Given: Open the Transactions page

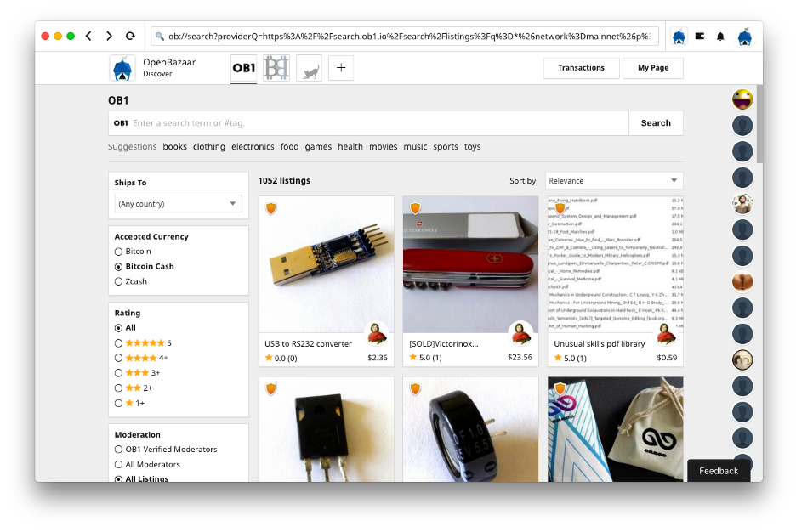Looking at the screenshot, I should (x=581, y=68).
